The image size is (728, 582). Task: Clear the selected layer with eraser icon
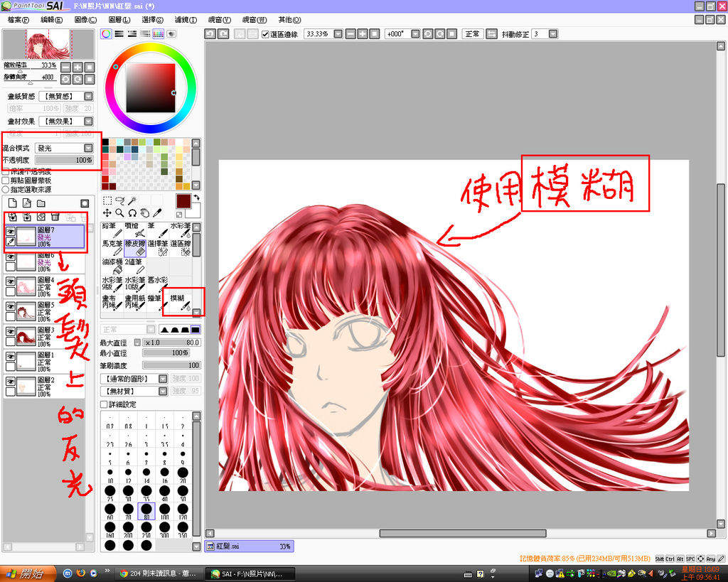click(x=41, y=217)
